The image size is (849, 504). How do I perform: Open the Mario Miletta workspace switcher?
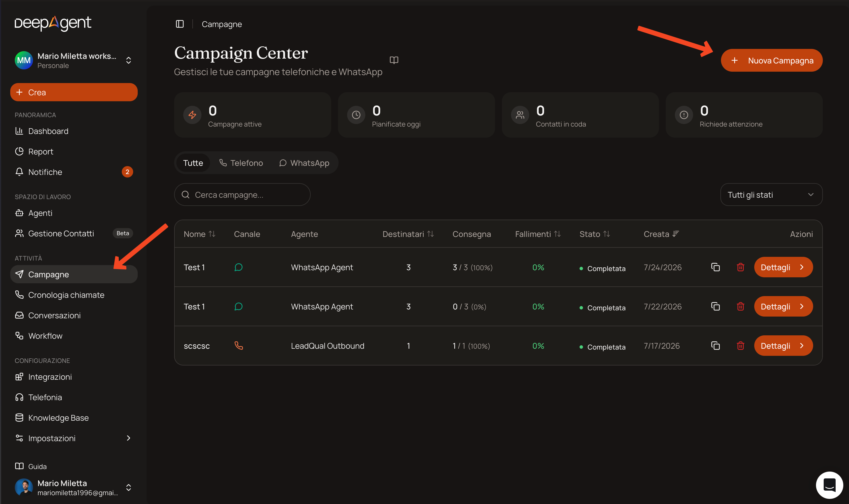click(x=74, y=61)
